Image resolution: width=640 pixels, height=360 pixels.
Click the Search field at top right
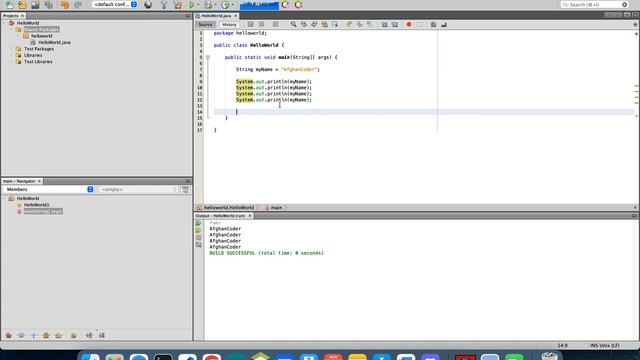(x=594, y=4)
